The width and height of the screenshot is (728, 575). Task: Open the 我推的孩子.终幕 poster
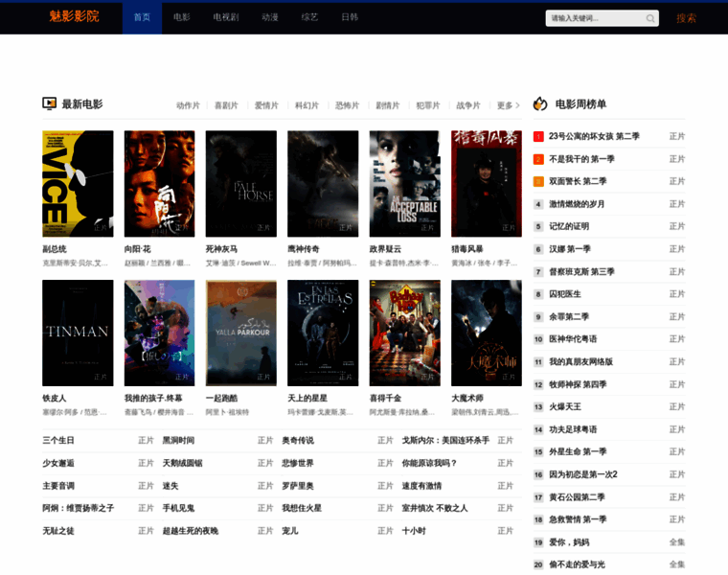coord(159,333)
